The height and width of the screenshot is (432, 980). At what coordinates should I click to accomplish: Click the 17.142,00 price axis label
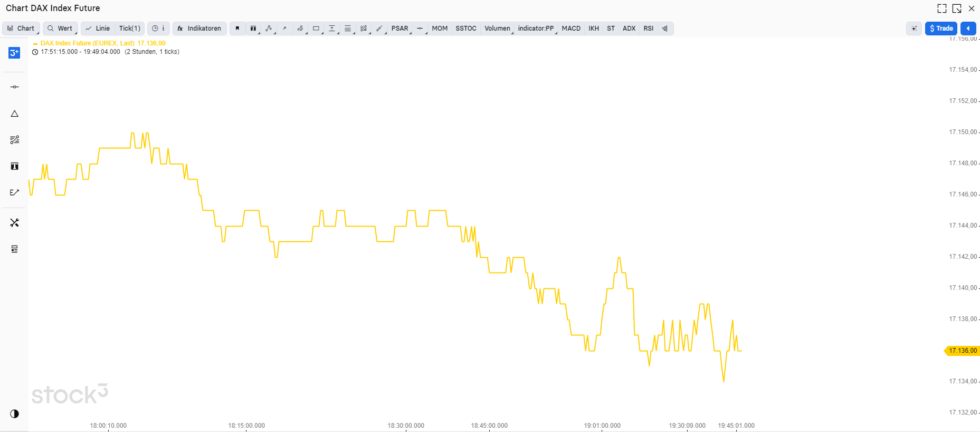coord(963,257)
